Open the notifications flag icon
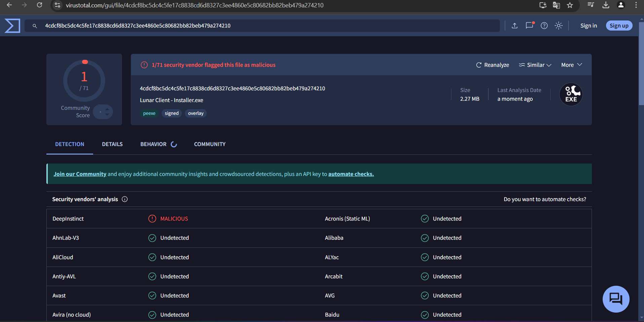The height and width of the screenshot is (322, 644). (529, 25)
